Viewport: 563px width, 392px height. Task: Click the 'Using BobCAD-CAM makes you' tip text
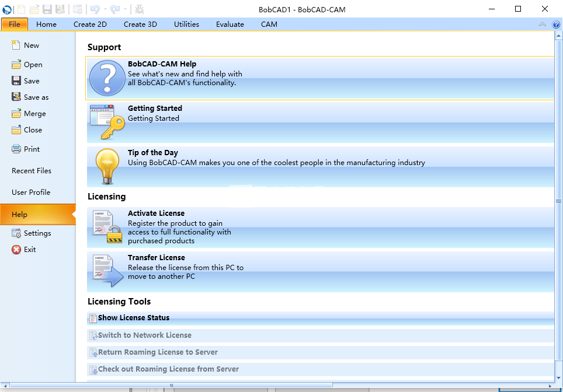coord(276,163)
